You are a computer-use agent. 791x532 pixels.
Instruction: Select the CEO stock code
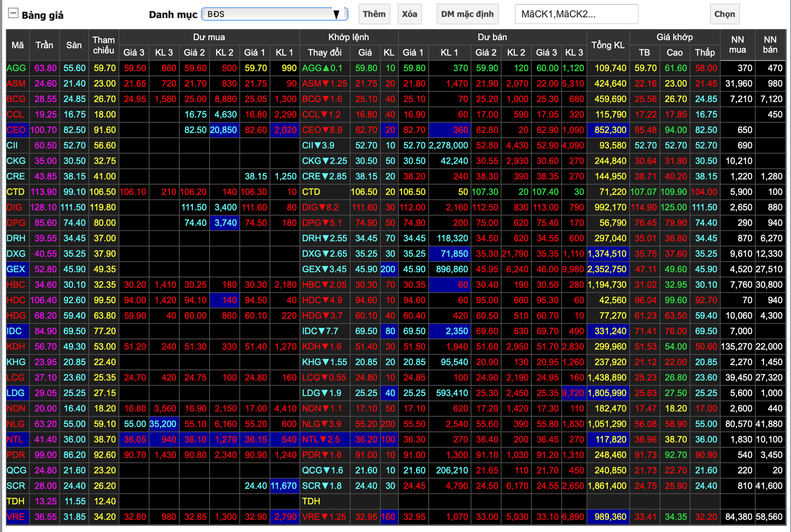(16, 130)
